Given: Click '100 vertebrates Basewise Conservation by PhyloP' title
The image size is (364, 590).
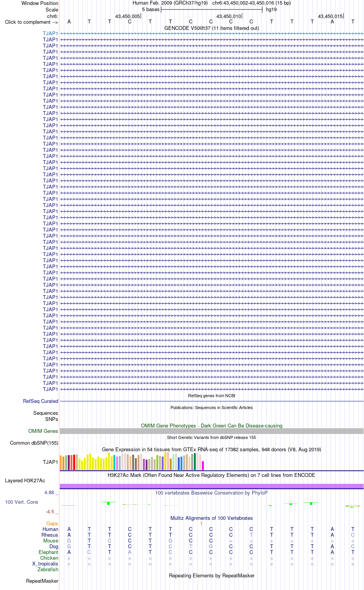Looking at the screenshot, I should (x=212, y=493).
